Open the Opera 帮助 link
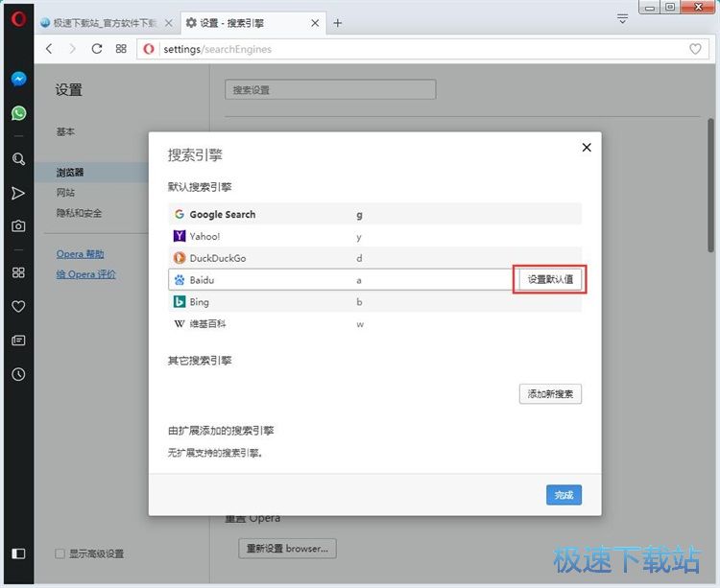Image resolution: width=720 pixels, height=588 pixels. coord(80,253)
